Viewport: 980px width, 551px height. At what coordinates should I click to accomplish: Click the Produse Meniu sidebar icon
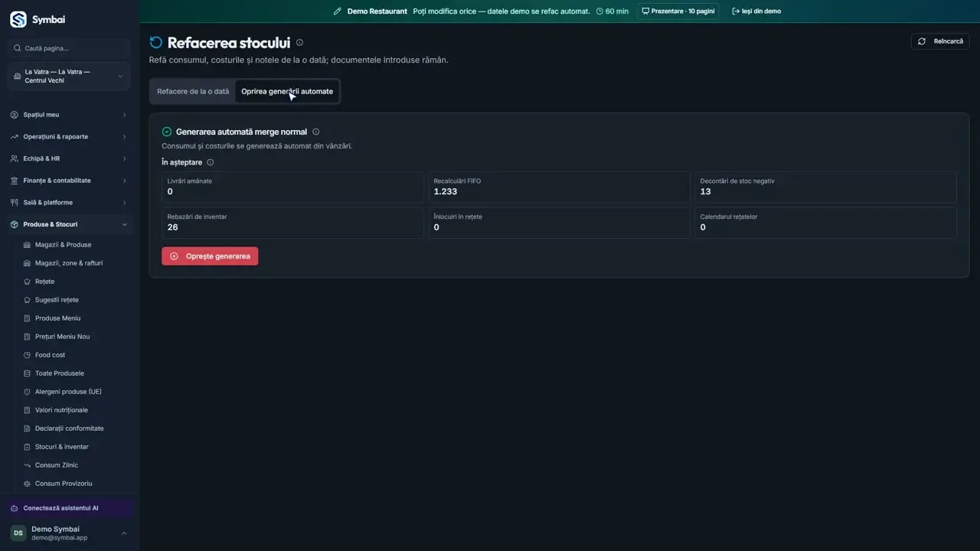click(x=28, y=318)
